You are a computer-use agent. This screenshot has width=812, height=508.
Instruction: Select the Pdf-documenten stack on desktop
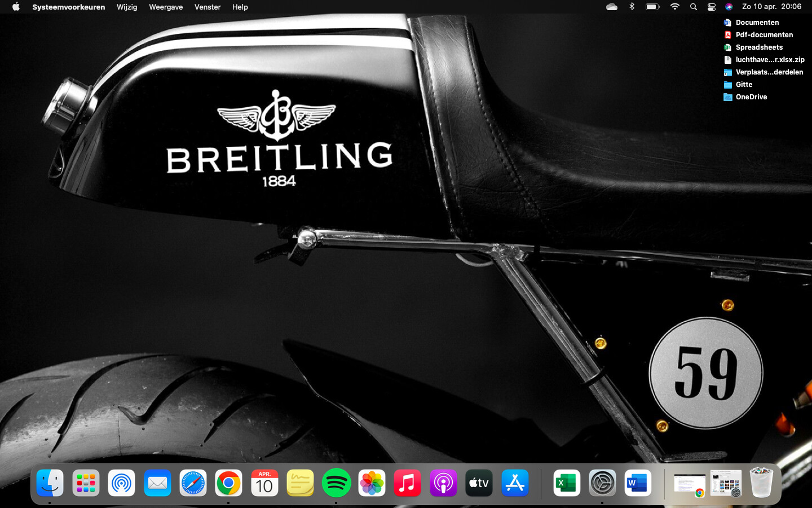(758, 35)
